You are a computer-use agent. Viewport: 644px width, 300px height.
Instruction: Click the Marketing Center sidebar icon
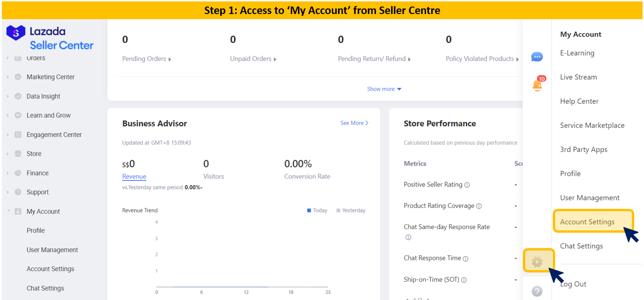tap(18, 77)
